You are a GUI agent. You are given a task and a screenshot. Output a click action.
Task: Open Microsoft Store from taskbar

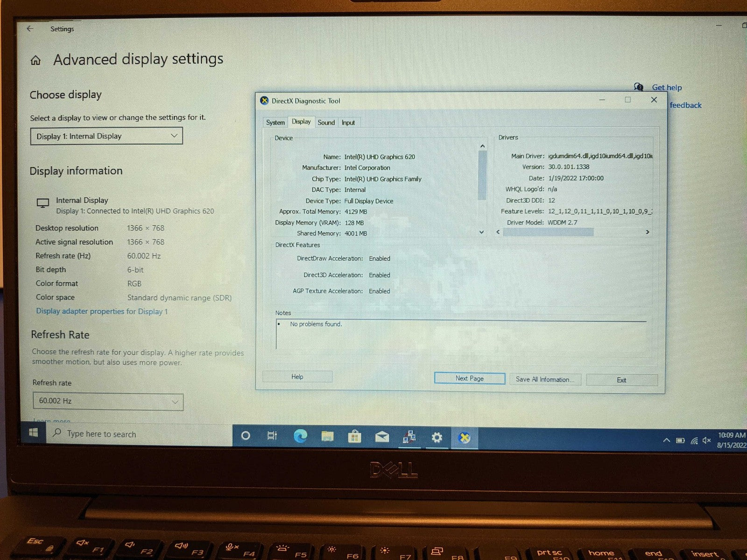click(355, 437)
